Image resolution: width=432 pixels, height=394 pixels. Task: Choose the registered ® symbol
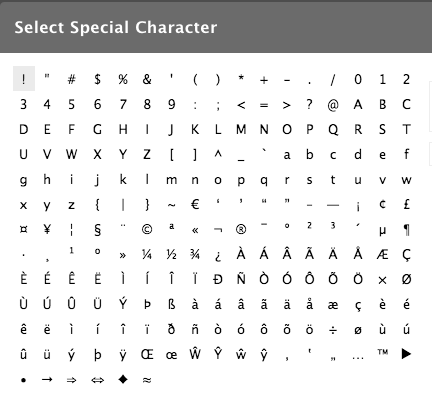[241, 229]
